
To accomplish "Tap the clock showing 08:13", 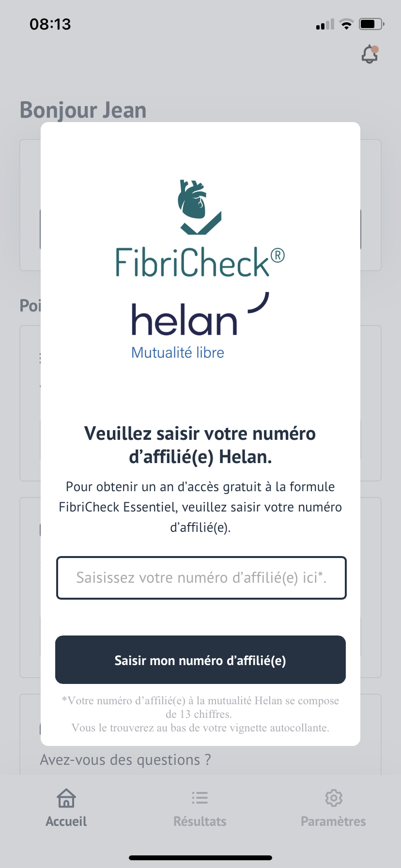I will [50, 24].
